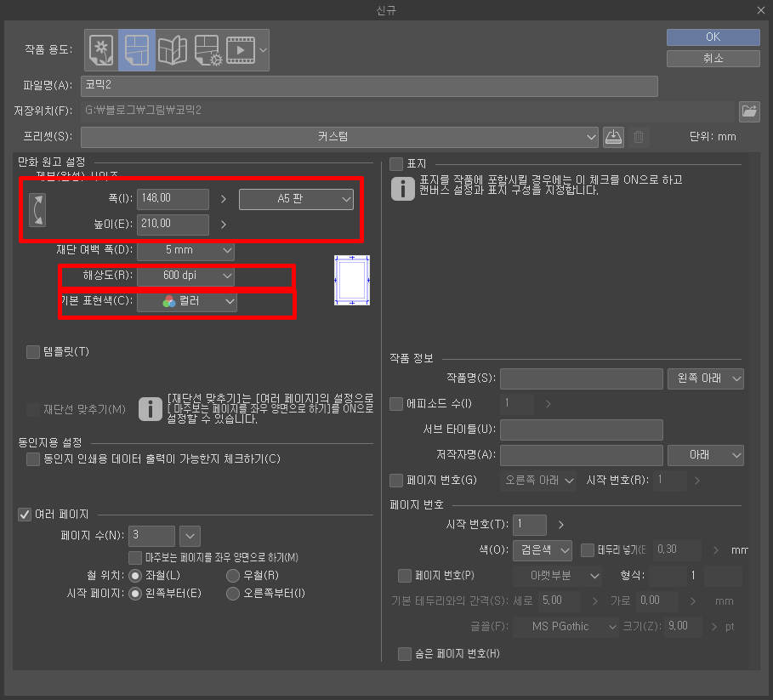This screenshot has width=773, height=700.
Task: Open the 페이지 수 dropdown arrow
Action: click(x=190, y=536)
